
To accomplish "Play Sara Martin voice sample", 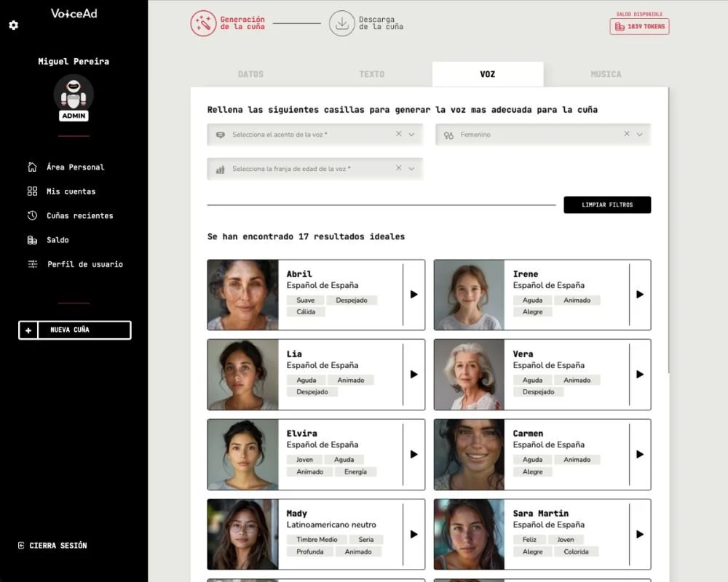I will click(x=640, y=534).
